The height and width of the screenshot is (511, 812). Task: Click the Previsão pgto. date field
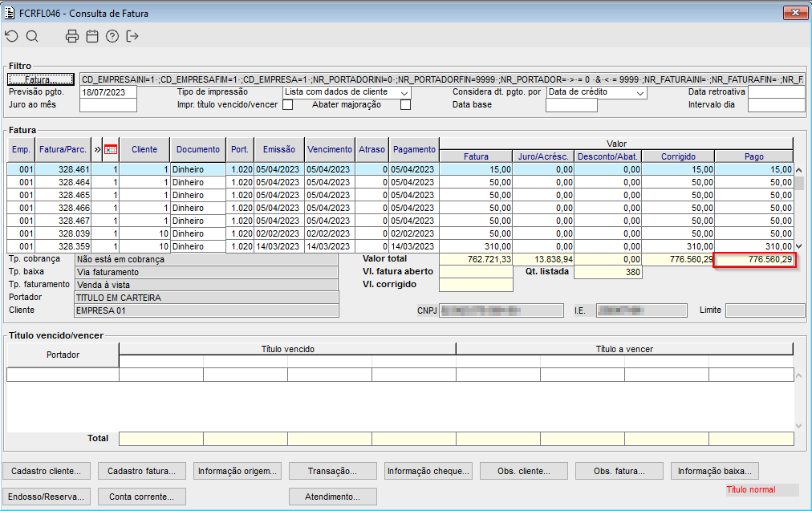pos(108,92)
